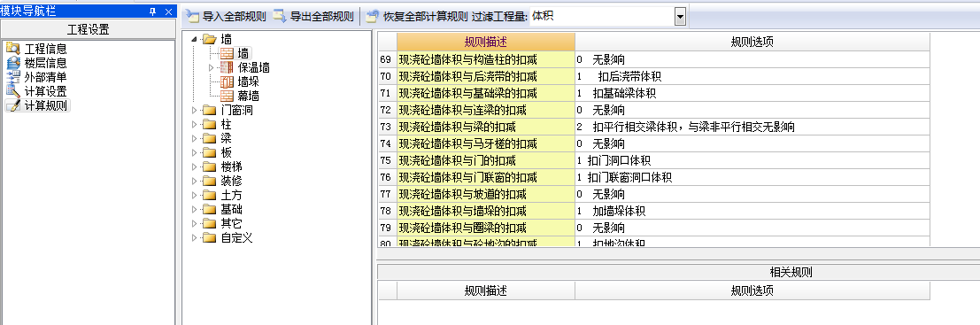Click the 工程信息 icon in navigation
Screen dimensions: 980x325
tap(12, 49)
